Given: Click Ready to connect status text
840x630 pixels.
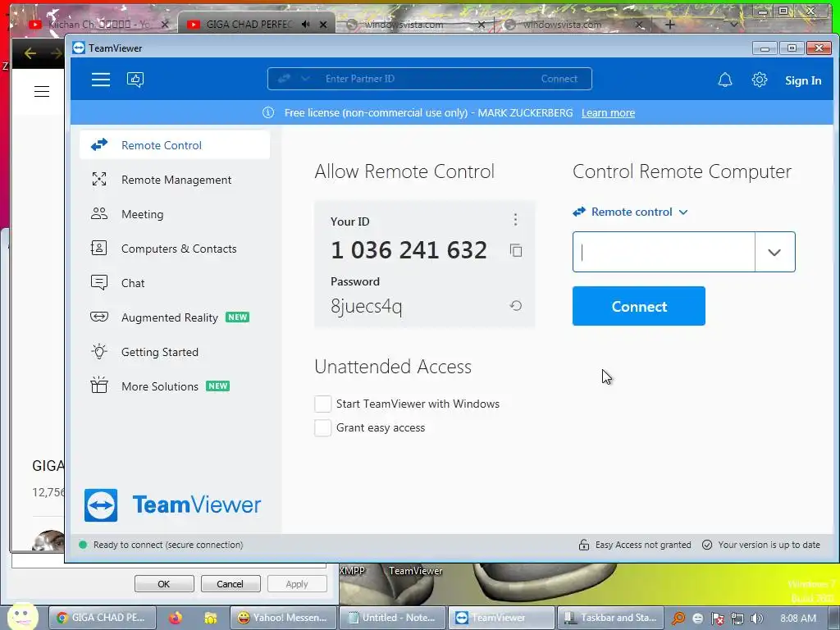Looking at the screenshot, I should pyautogui.click(x=168, y=545).
